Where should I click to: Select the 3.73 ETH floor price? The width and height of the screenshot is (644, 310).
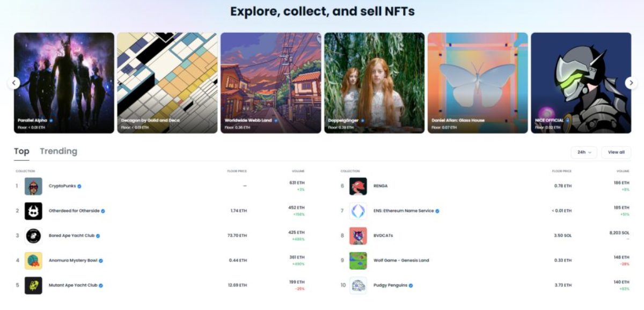click(563, 285)
